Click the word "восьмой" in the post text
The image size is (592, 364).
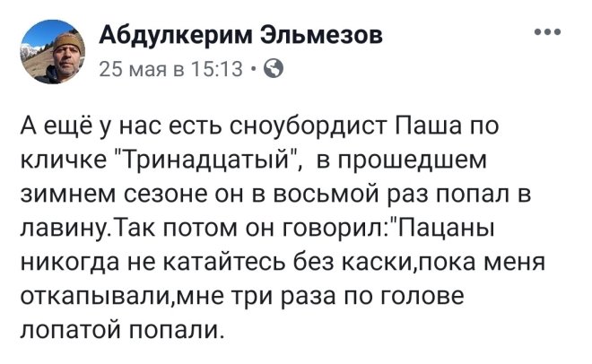click(x=326, y=195)
